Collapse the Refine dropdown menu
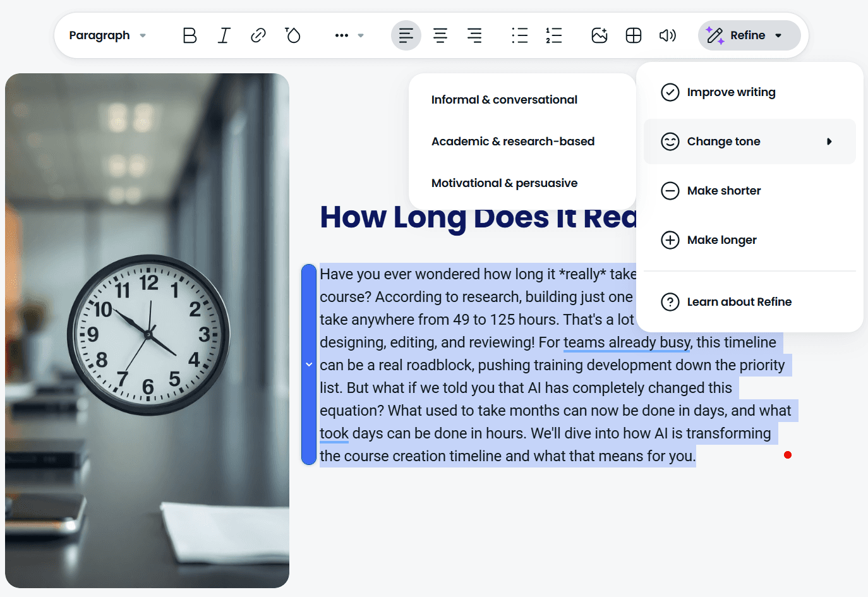 [749, 35]
